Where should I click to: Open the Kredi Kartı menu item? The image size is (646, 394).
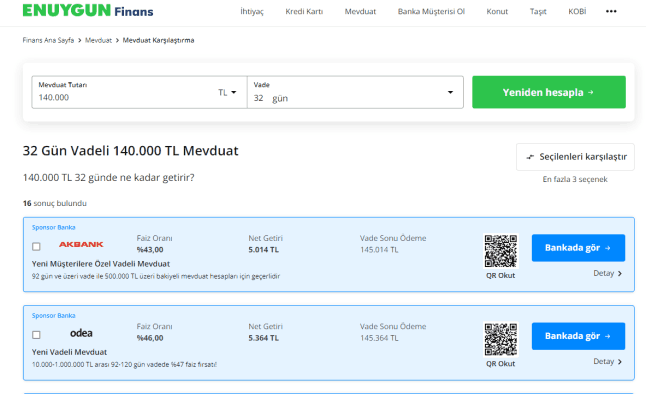[x=304, y=12]
